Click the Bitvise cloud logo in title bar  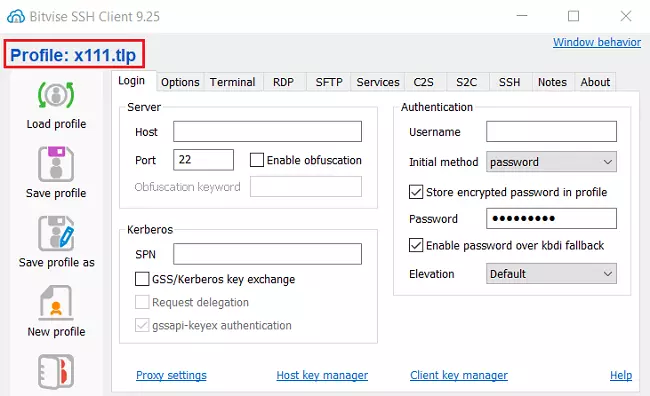tap(16, 16)
